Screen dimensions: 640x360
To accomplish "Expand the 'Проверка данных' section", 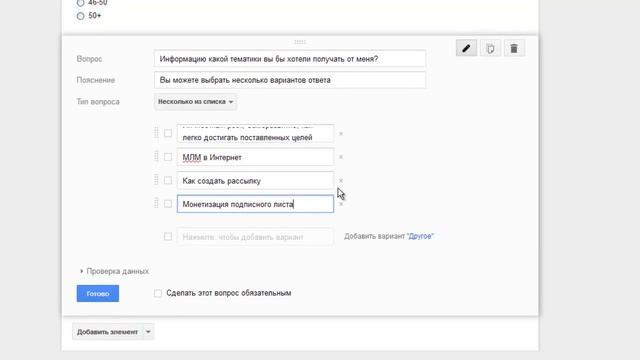I will [x=115, y=271].
